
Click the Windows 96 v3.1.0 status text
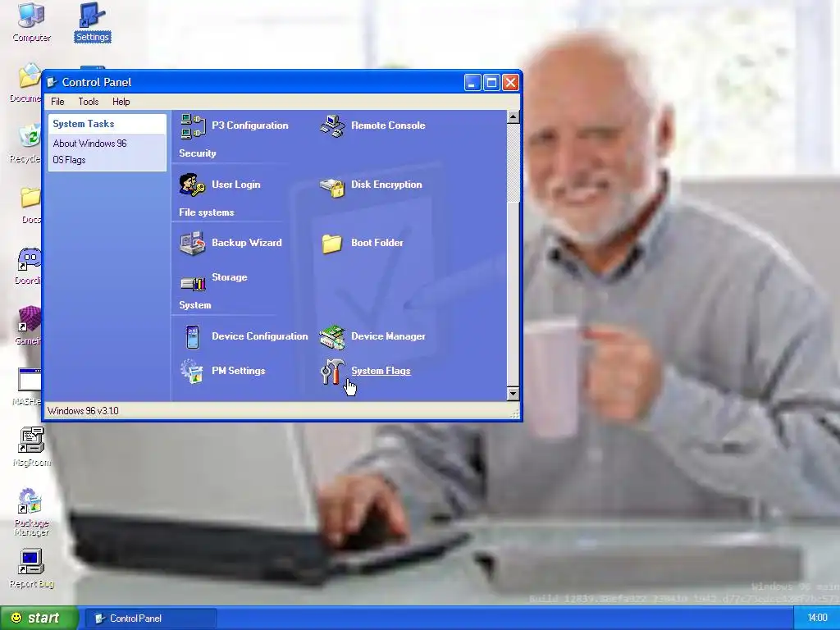pos(83,411)
